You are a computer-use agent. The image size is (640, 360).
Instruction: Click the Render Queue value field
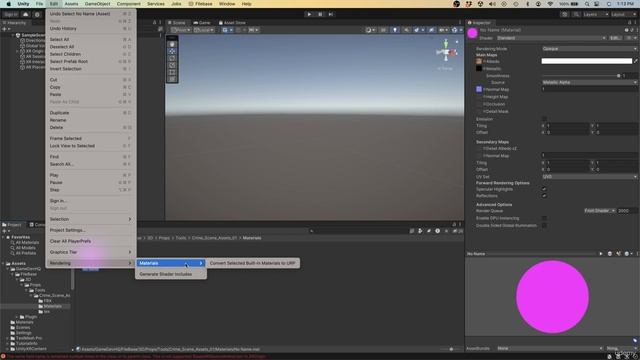[x=627, y=211]
